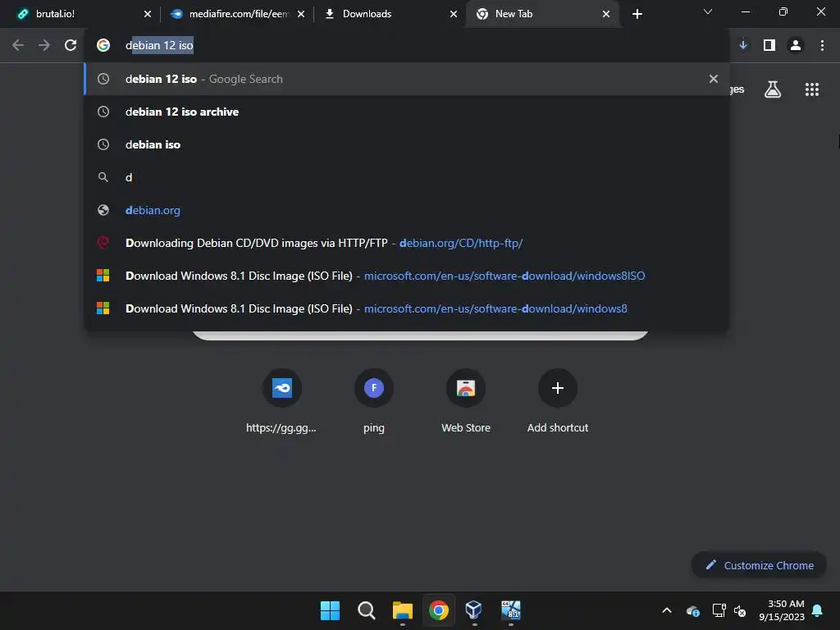Screen dimensions: 840x630
Task: Open 'Downloading Debian CD/DVD images' suggestion
Action: 407,243
